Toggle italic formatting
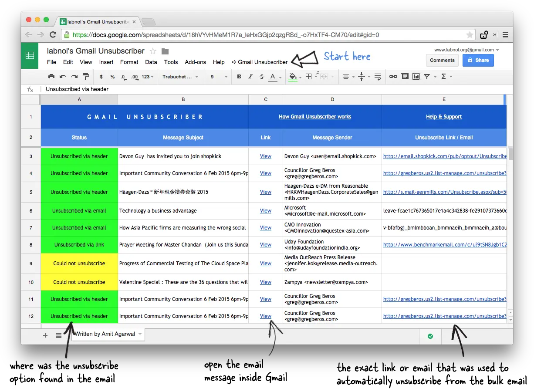 coord(250,77)
